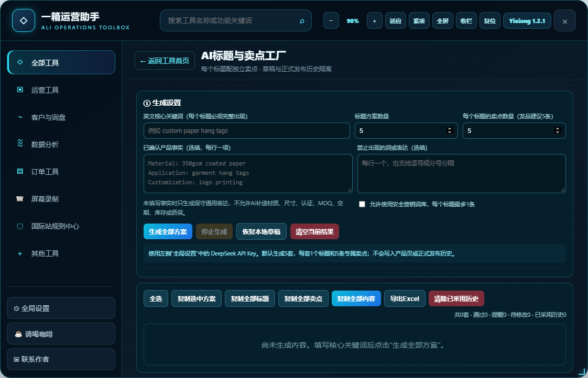Click the 紧凑 compact layout button

[419, 20]
